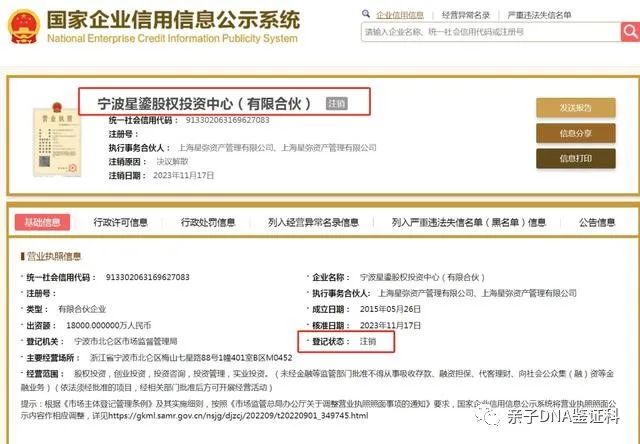Click the 类型 value 有限合伙企业
Screen dimensions: 640x444
(x=82, y=309)
